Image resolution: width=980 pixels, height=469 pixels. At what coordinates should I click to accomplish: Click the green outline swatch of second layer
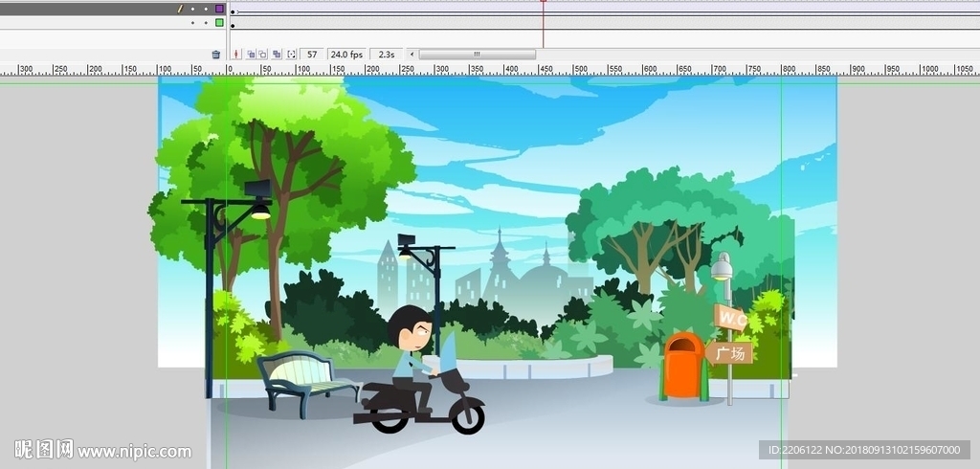point(219,23)
